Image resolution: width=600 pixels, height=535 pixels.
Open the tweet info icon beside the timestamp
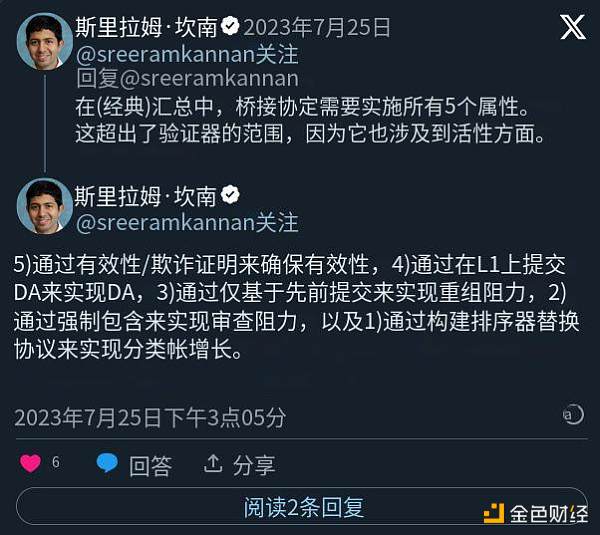pyautogui.click(x=572, y=415)
